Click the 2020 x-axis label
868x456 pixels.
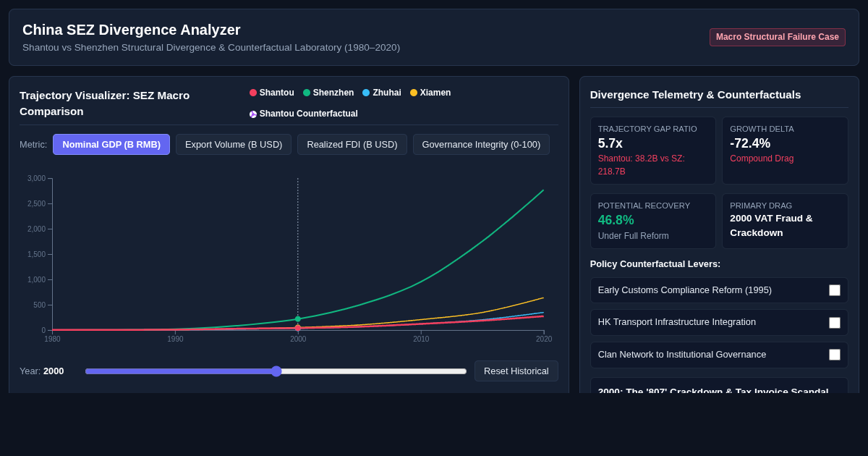tap(544, 339)
